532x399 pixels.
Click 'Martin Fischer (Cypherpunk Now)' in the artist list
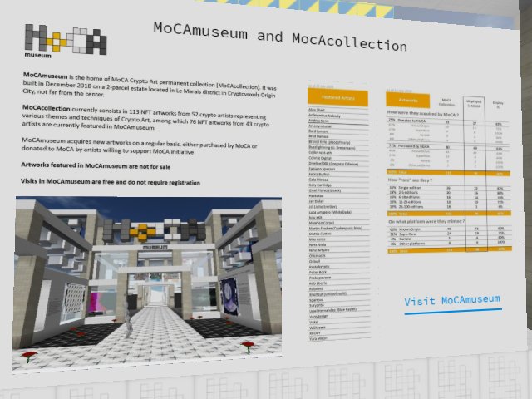point(336,229)
